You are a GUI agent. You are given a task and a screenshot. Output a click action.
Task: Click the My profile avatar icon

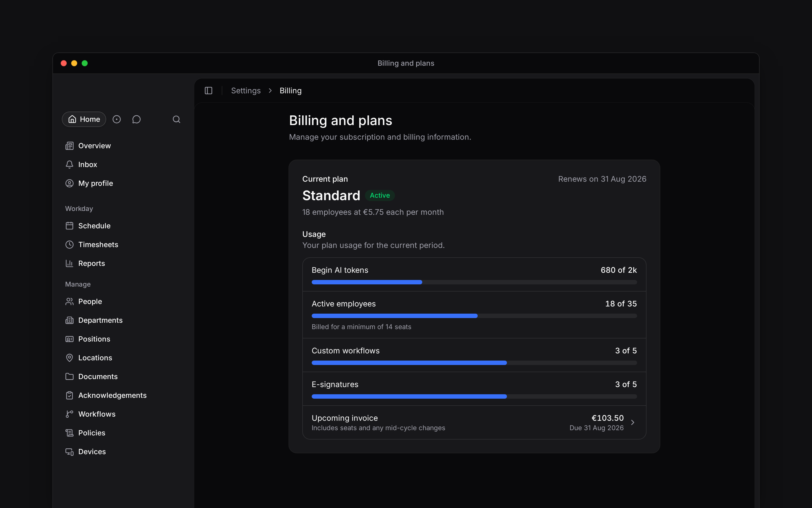[x=70, y=183]
